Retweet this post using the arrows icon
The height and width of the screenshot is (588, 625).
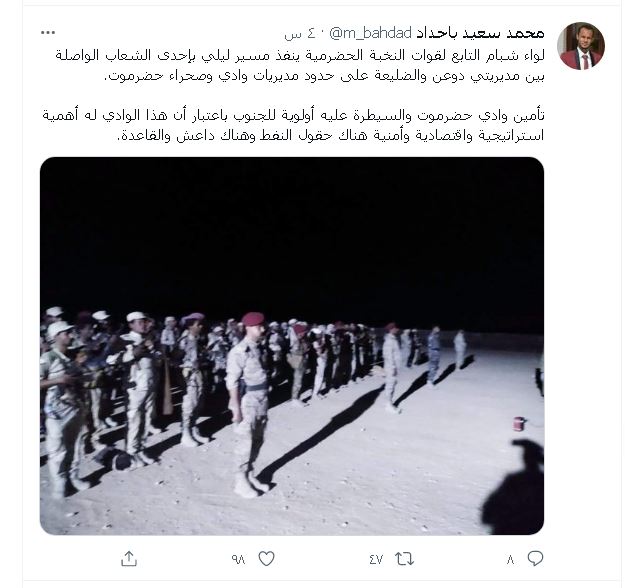coord(404,559)
